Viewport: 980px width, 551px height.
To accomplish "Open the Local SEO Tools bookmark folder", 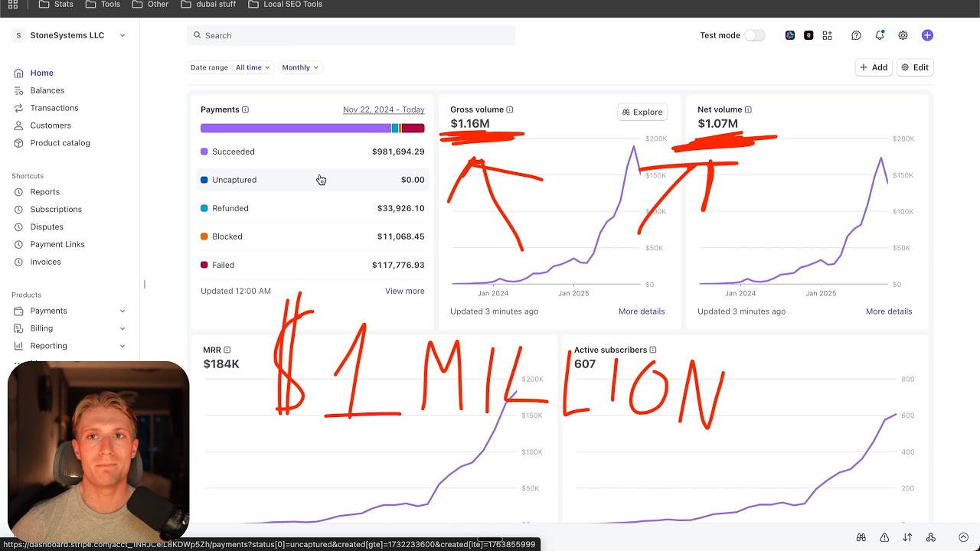I will pyautogui.click(x=285, y=5).
